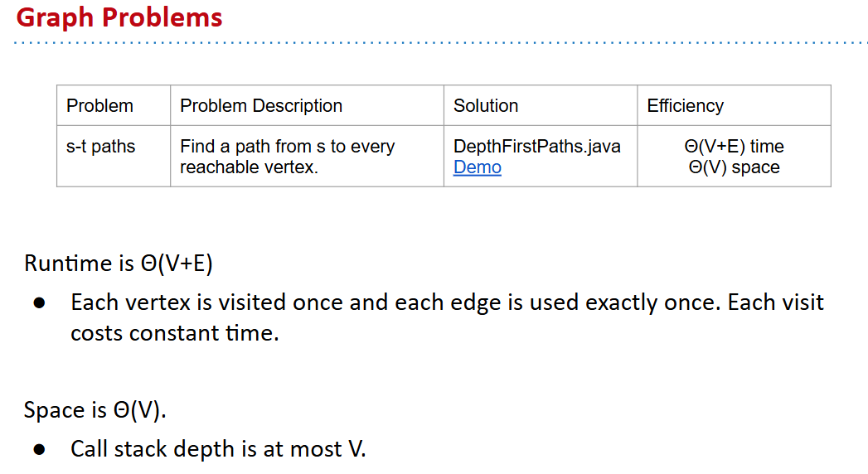This screenshot has width=868, height=474.
Task: Click the Efficiency column header
Action: pyautogui.click(x=685, y=106)
